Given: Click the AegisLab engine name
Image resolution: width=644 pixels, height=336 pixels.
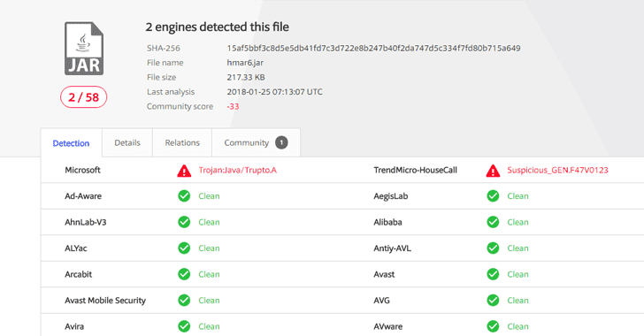Looking at the screenshot, I should pos(391,196).
